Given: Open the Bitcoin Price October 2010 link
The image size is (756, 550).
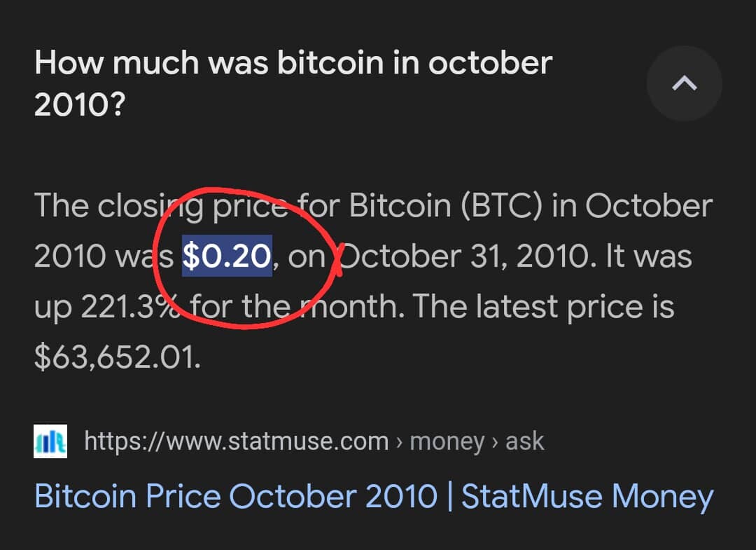Looking at the screenshot, I should tap(374, 497).
